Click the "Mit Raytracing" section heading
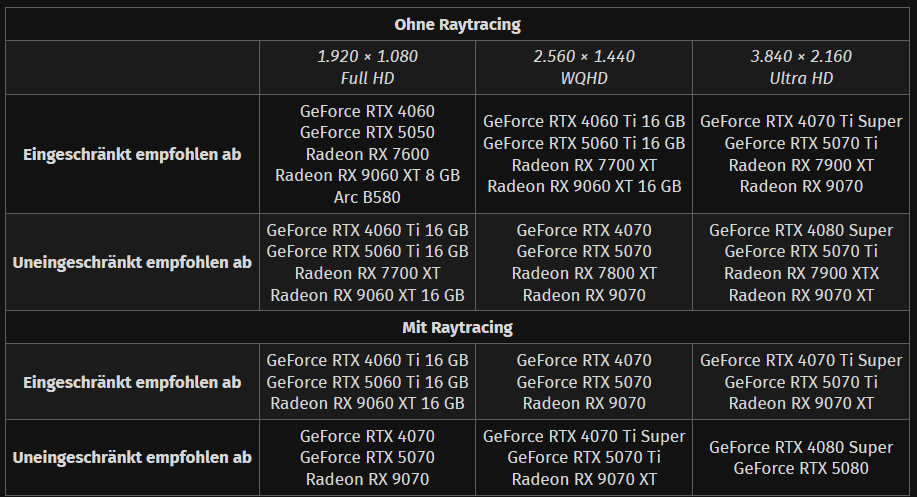The height and width of the screenshot is (497, 917). [457, 327]
